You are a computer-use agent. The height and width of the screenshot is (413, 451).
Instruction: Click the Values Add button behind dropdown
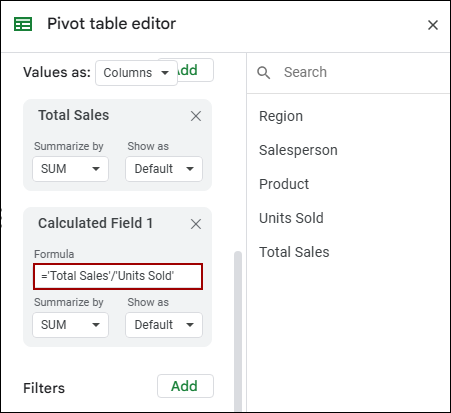[196, 70]
